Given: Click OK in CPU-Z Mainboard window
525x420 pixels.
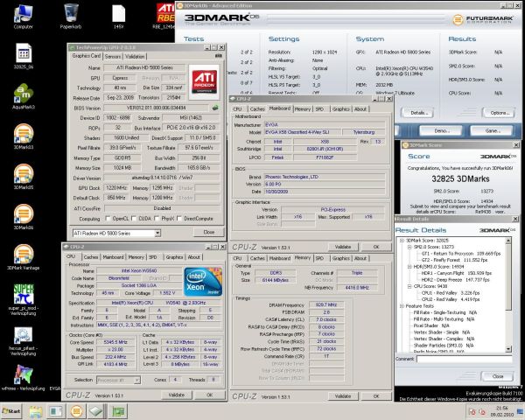Looking at the screenshot, I should point(376,247).
